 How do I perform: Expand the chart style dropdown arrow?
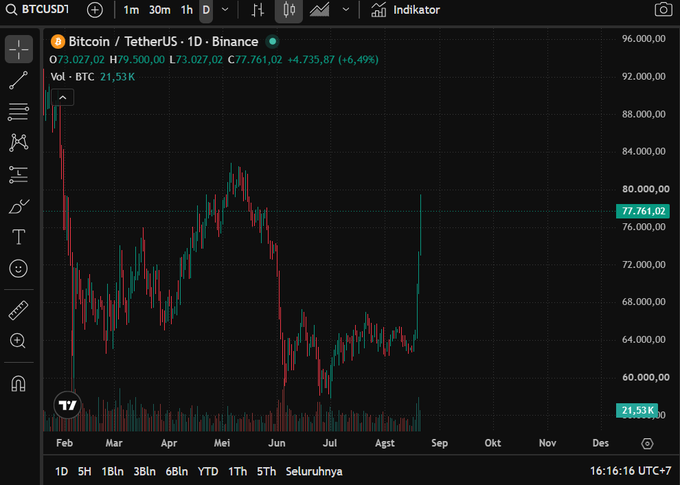pos(346,10)
